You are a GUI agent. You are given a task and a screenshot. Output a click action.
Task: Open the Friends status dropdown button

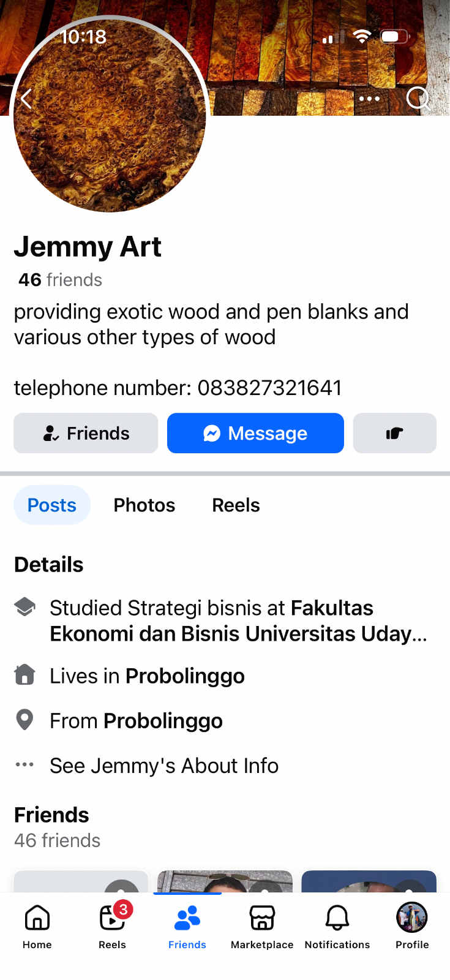pyautogui.click(x=86, y=434)
